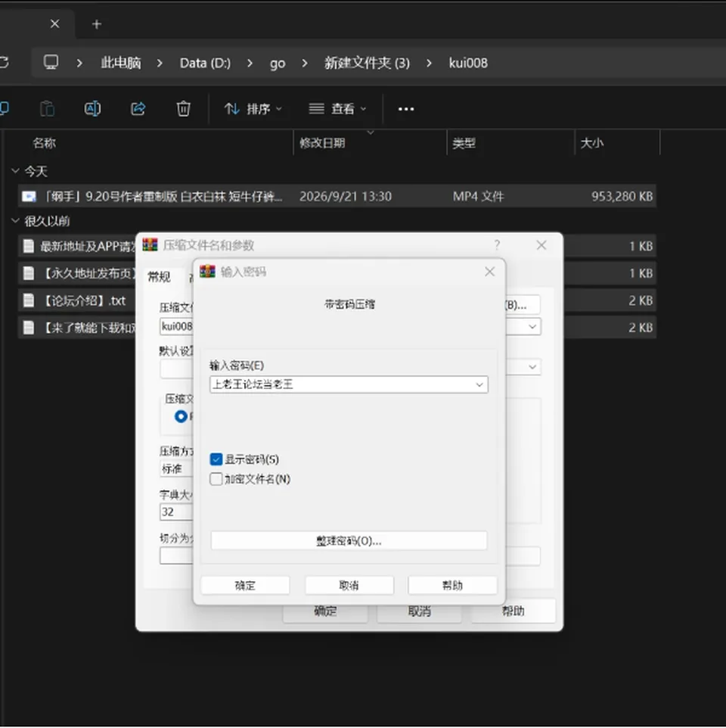Click the share icon in toolbar
Screen dimensions: 726x728
138,109
